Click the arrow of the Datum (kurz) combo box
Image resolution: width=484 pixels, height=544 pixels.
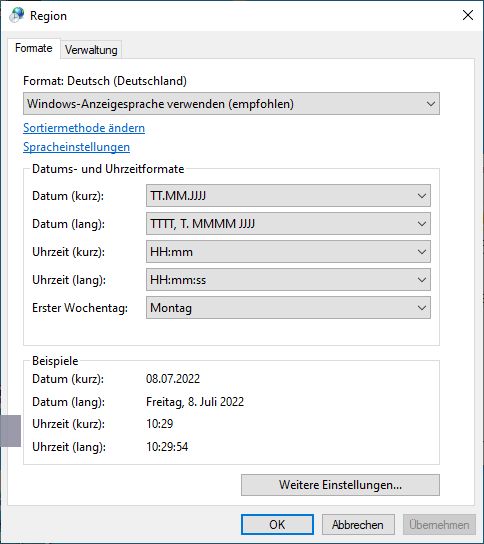pos(422,196)
